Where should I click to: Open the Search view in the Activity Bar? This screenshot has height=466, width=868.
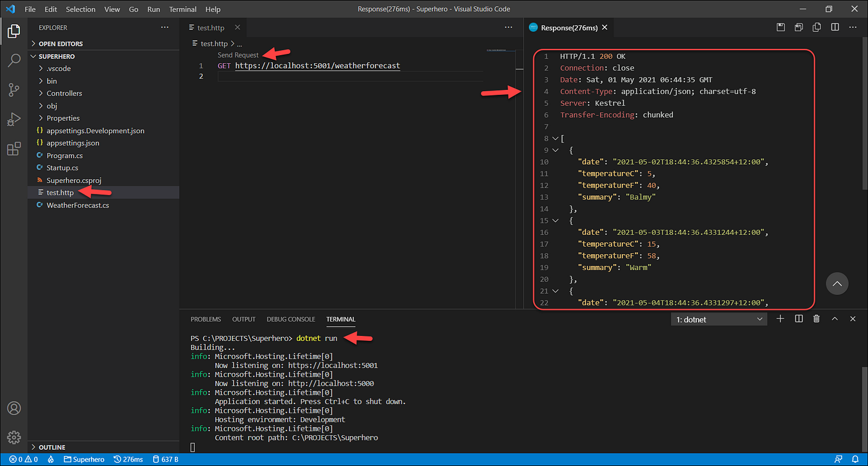point(14,60)
